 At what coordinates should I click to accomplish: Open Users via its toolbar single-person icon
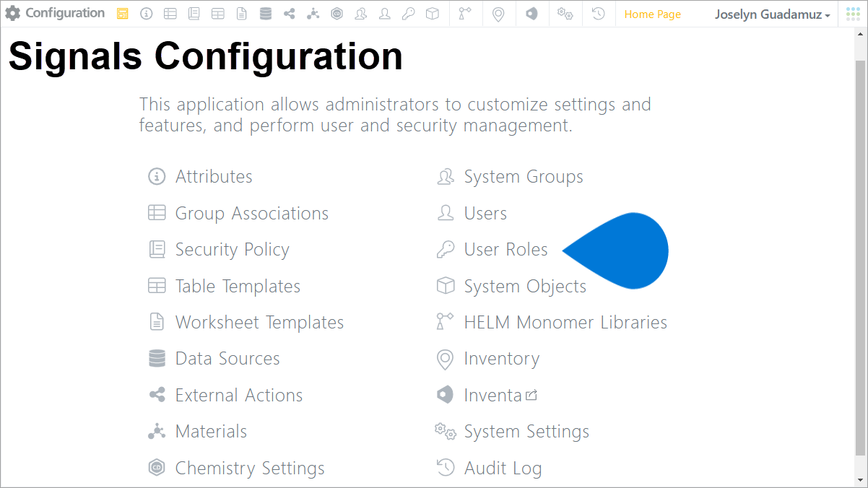385,14
